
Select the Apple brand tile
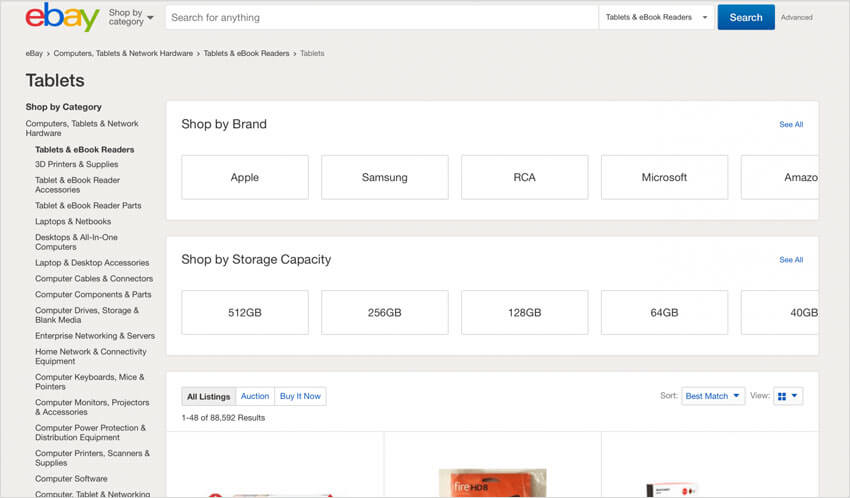coord(244,177)
